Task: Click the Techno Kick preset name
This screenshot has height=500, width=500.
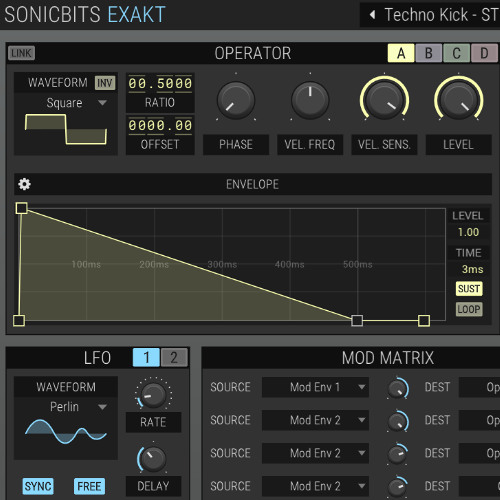Action: [x=441, y=15]
